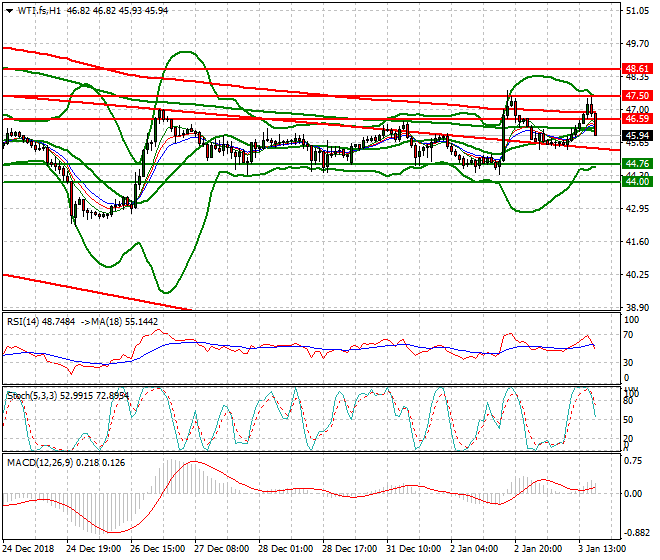
Task: Click the 42.95 price scale value
Action: pos(637,209)
